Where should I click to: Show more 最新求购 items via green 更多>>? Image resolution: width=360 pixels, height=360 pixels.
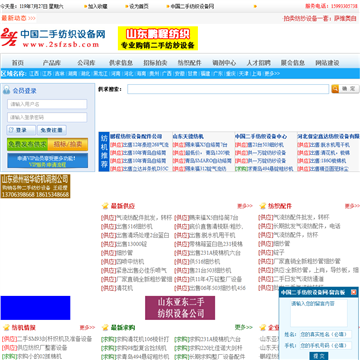pyautogui.click(x=244, y=327)
